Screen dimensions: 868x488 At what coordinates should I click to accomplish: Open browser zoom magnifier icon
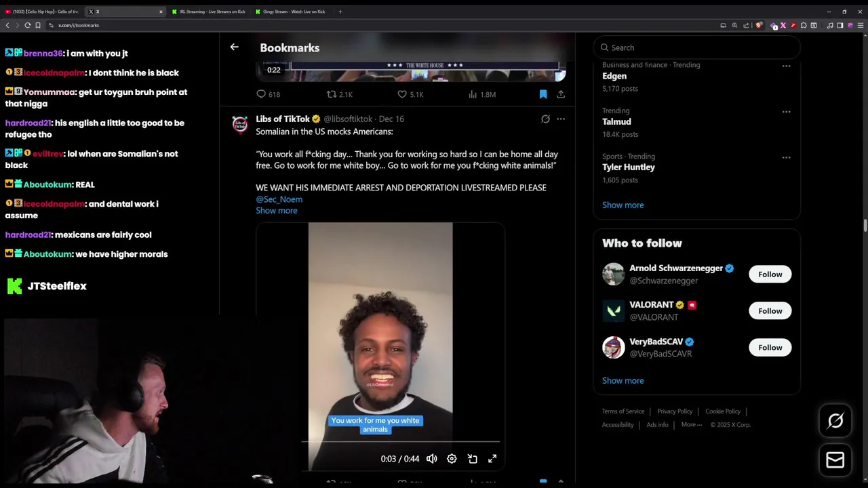click(x=734, y=25)
